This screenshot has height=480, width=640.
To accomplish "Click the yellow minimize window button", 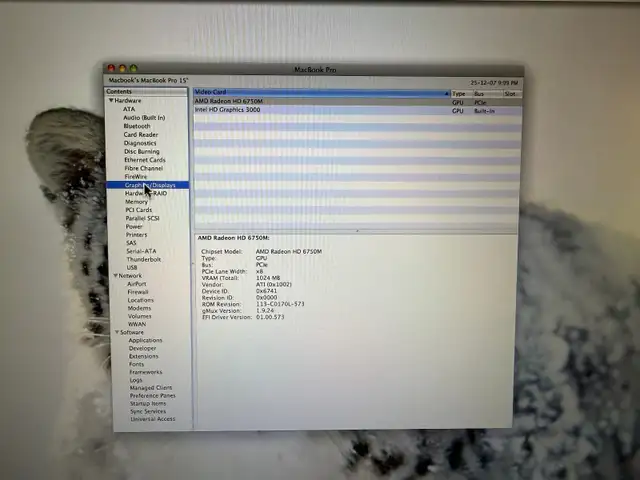I will [122, 68].
